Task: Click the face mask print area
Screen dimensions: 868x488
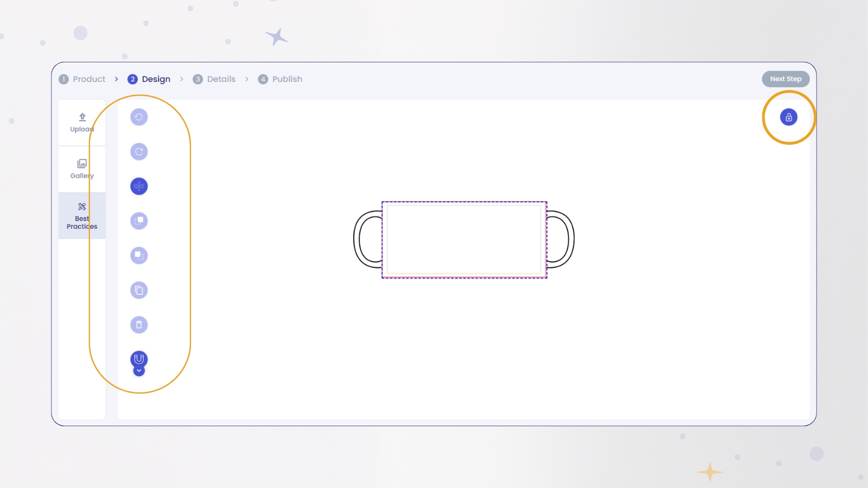Action: tap(464, 240)
